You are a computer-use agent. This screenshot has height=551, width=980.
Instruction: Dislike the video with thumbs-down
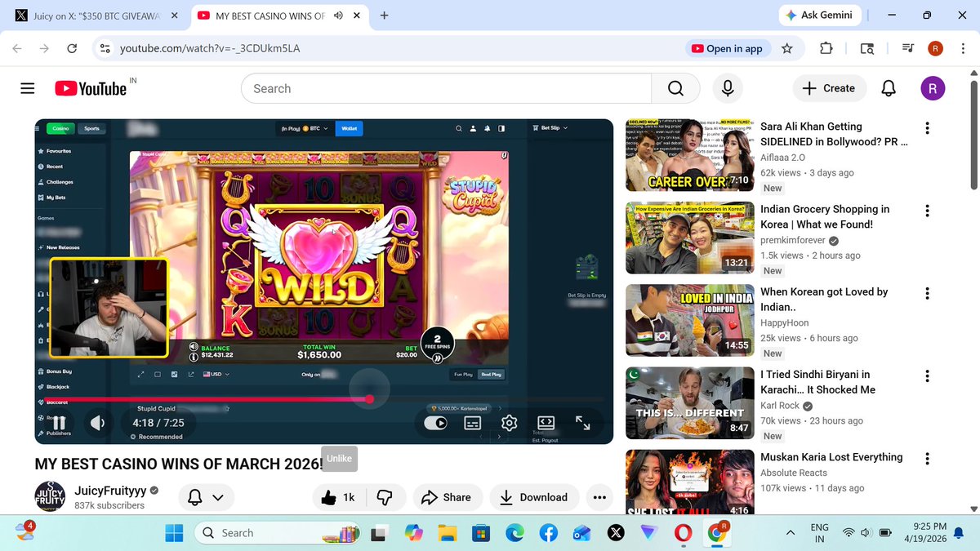pos(384,497)
